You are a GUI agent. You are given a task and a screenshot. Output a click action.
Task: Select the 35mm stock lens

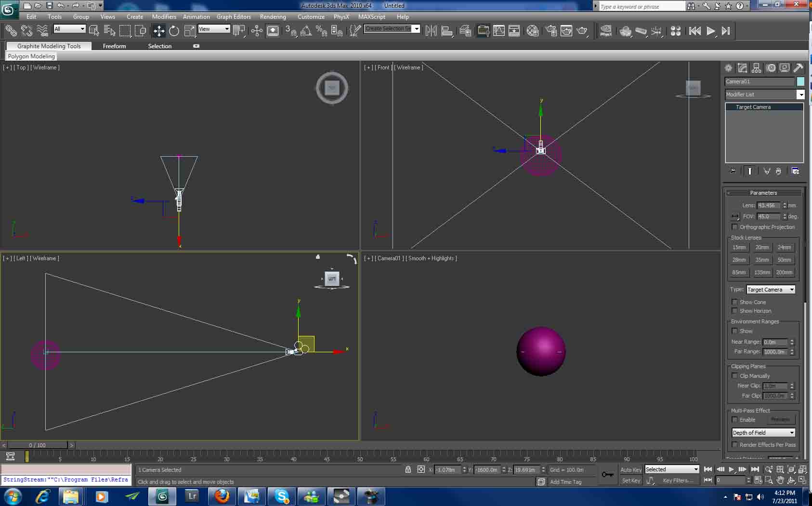[762, 260]
